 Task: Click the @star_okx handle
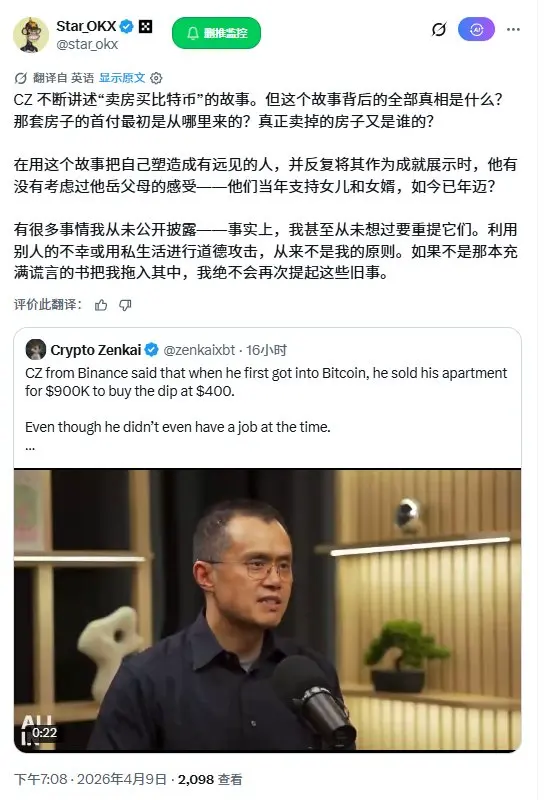click(x=87, y=44)
